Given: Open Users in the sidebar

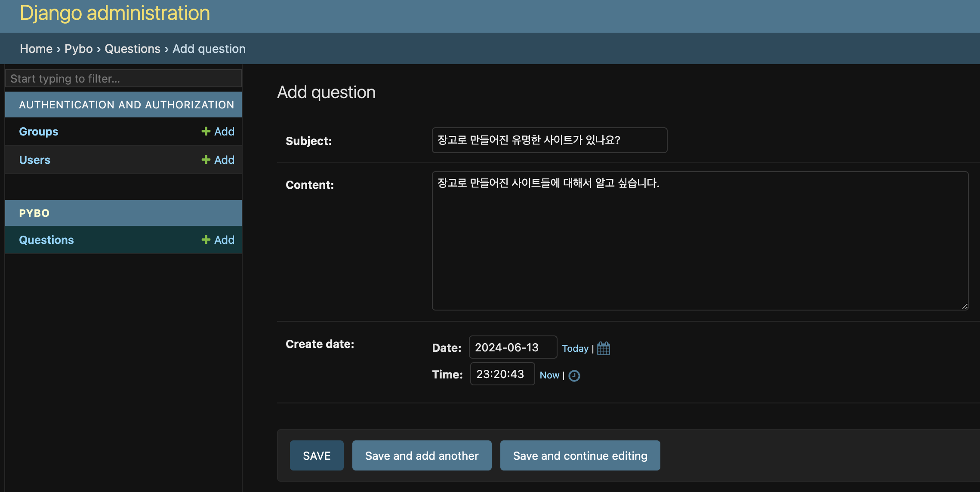Looking at the screenshot, I should (x=35, y=160).
